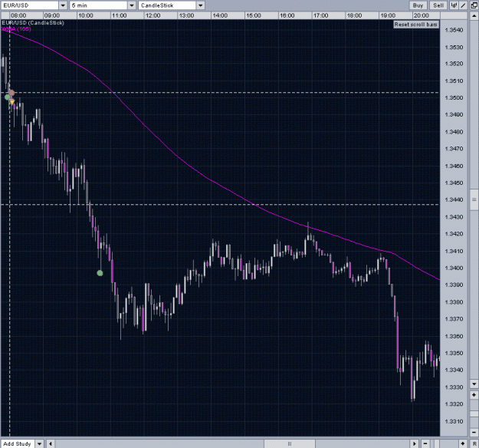Click the detach chart window icon
This screenshot has width=479, height=448.
tap(474, 5)
